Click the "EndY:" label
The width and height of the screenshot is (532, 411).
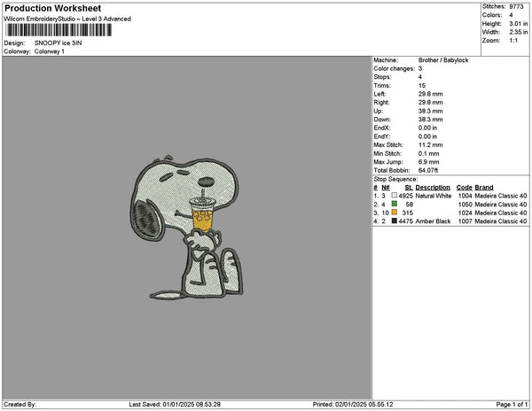(381, 136)
